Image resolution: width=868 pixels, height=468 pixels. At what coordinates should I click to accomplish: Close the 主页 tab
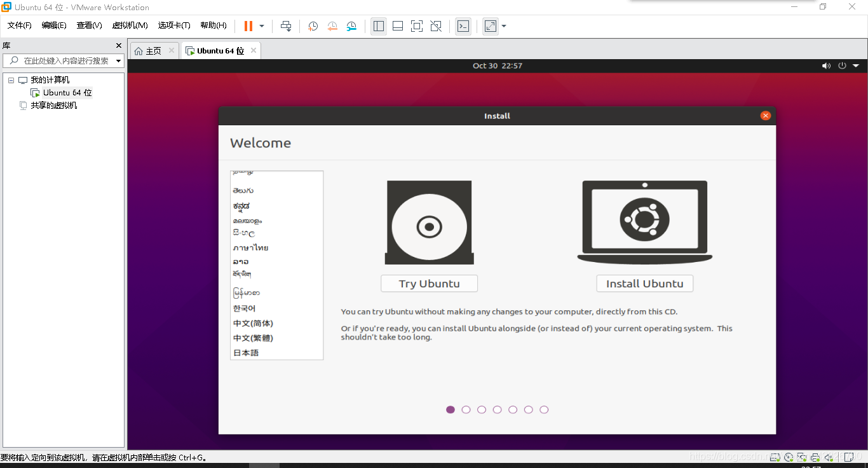click(x=172, y=50)
